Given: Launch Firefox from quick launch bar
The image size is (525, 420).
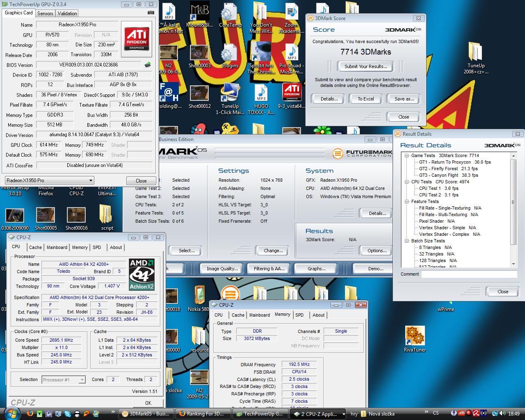Looking at the screenshot, I should (31, 414).
